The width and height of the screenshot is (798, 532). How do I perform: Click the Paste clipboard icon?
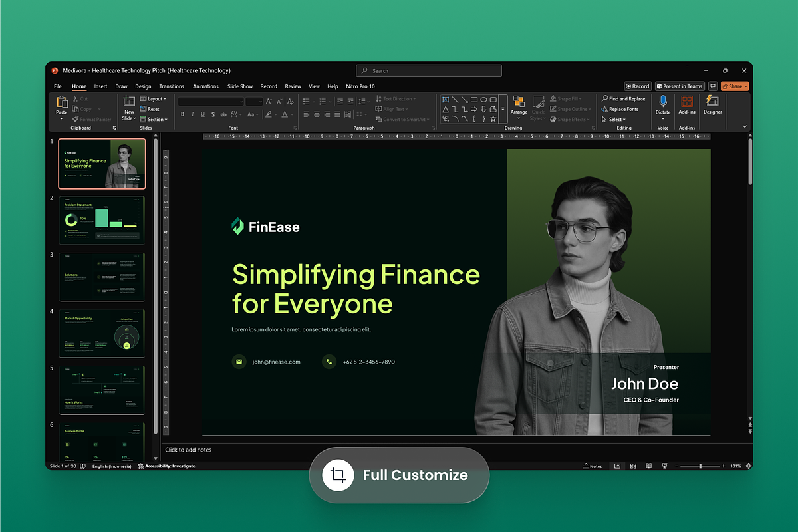62,102
